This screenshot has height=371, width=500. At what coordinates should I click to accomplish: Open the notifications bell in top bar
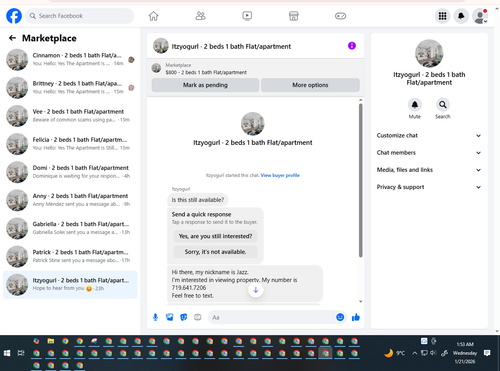(461, 16)
